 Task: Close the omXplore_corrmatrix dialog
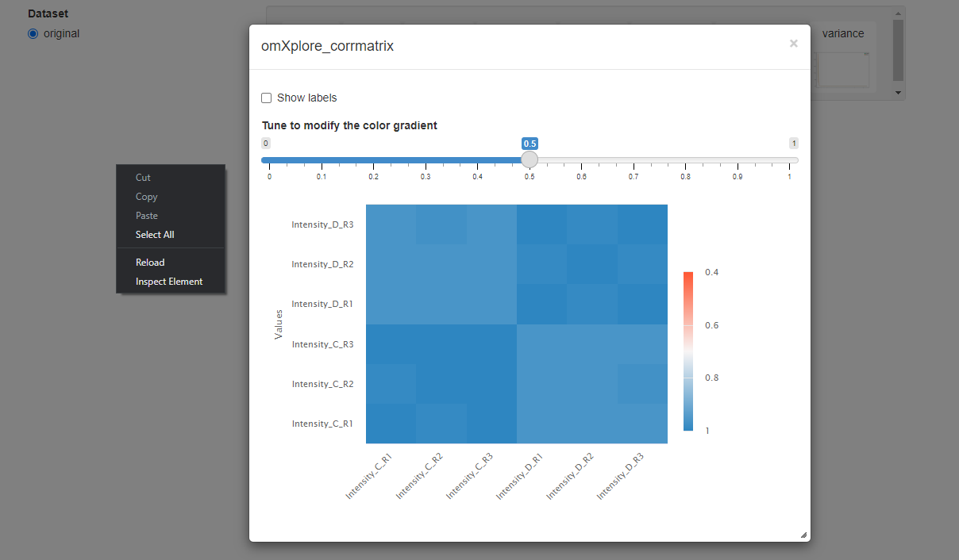[793, 44]
